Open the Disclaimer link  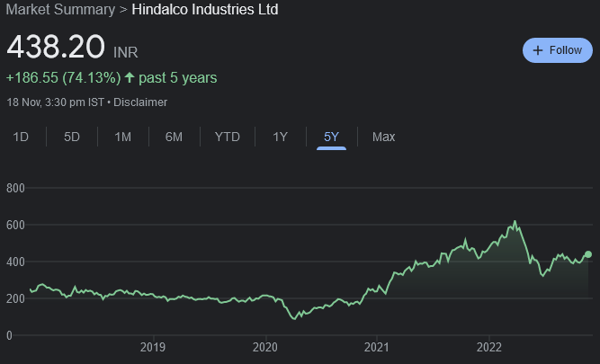pos(140,102)
